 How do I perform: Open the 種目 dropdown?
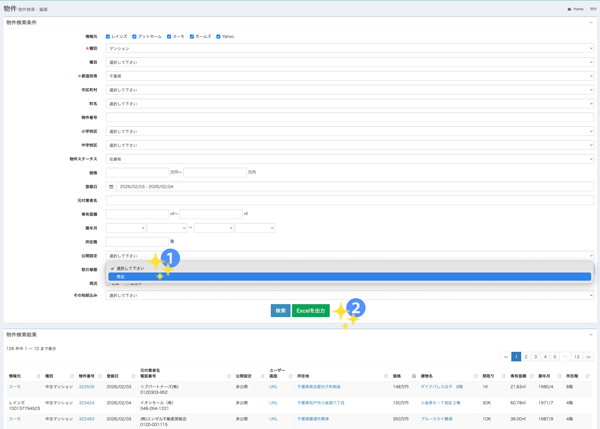tap(350, 62)
